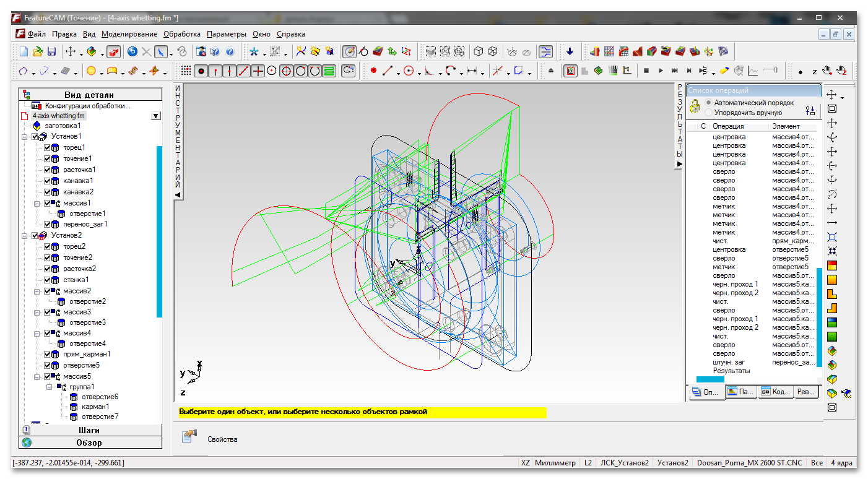Screen dimensions: 868x479
Task: Open the Обработка menu
Action: (182, 34)
